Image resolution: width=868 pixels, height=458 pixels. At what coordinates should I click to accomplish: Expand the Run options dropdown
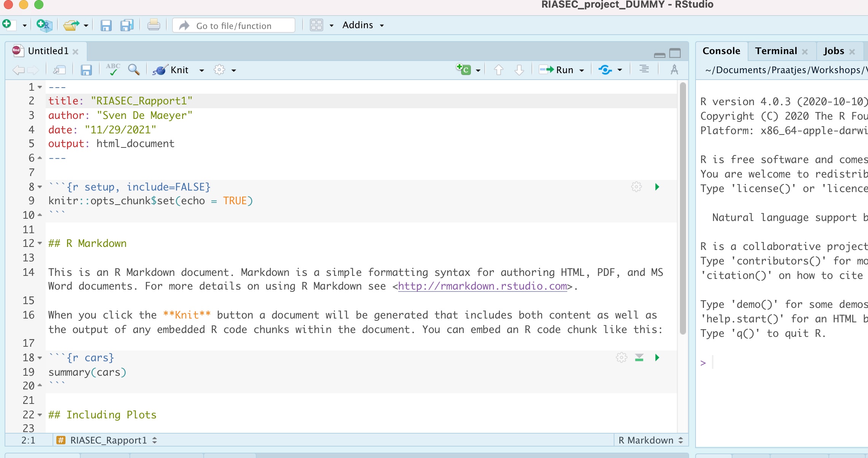tap(582, 70)
